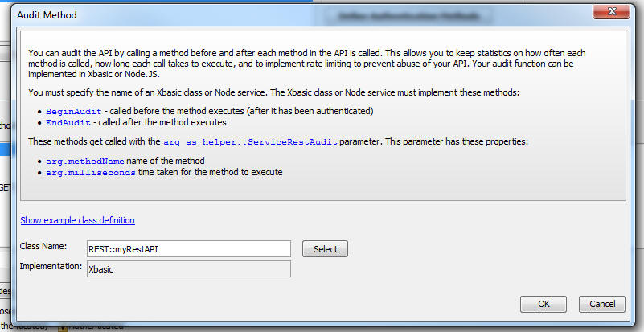
Task: Click the arg.methodName property text
Action: [x=85, y=161]
